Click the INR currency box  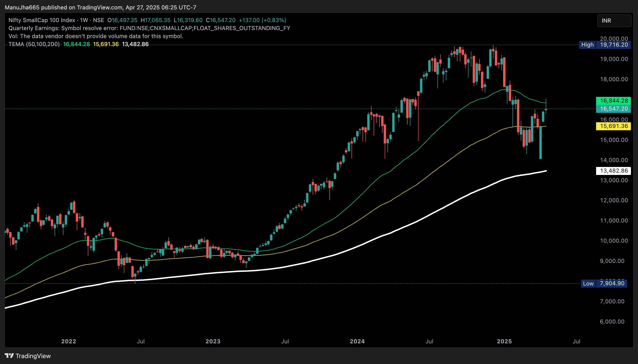tap(614, 20)
